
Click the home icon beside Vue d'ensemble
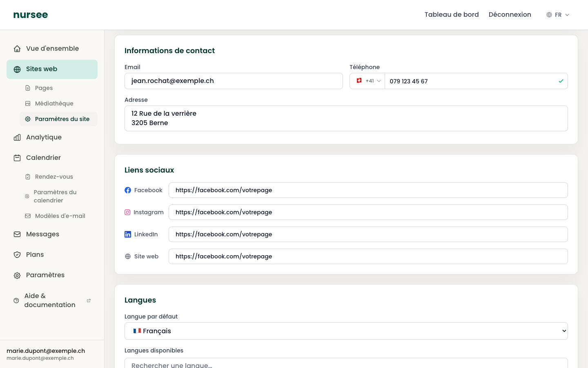tap(17, 49)
